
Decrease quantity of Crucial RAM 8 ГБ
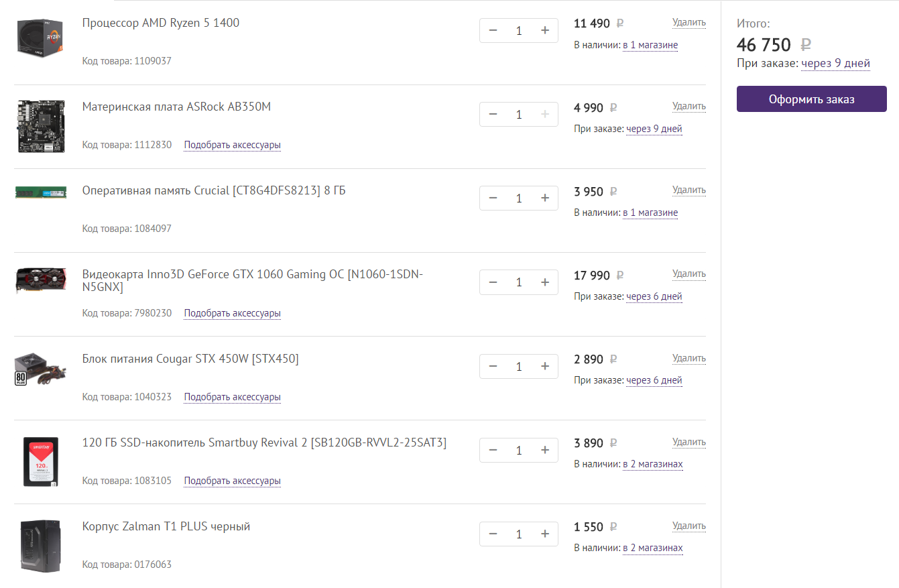[493, 198]
